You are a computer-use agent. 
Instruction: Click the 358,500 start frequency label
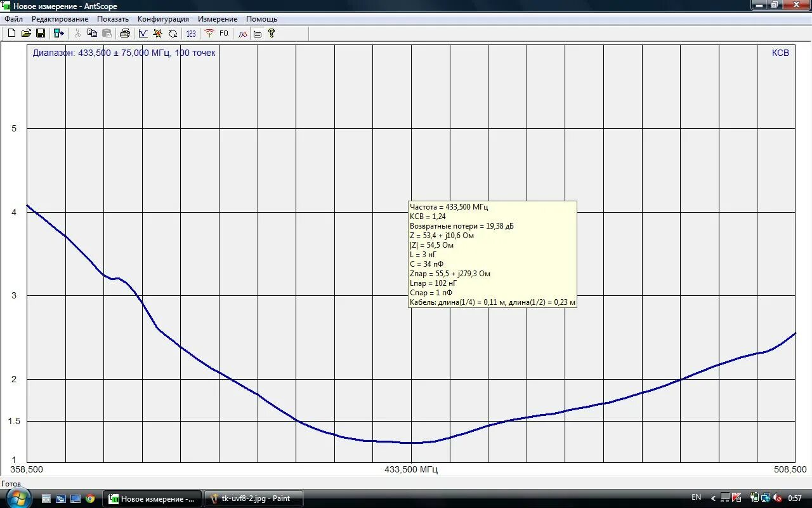27,470
